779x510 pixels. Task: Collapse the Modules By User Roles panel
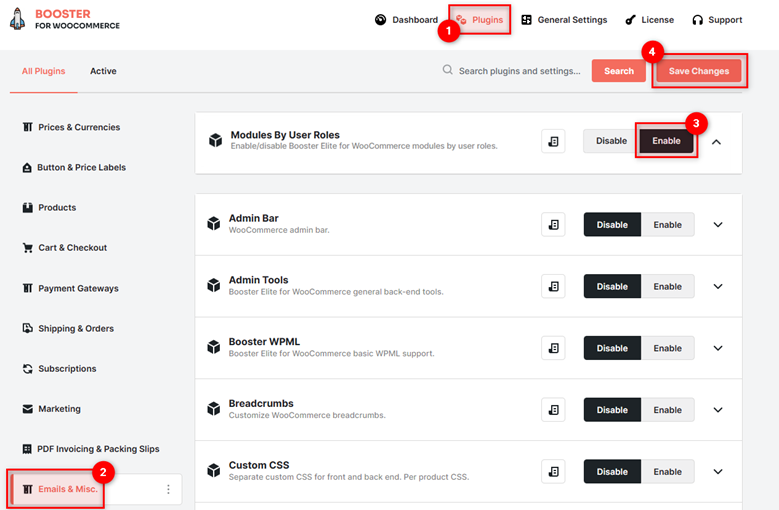click(716, 142)
